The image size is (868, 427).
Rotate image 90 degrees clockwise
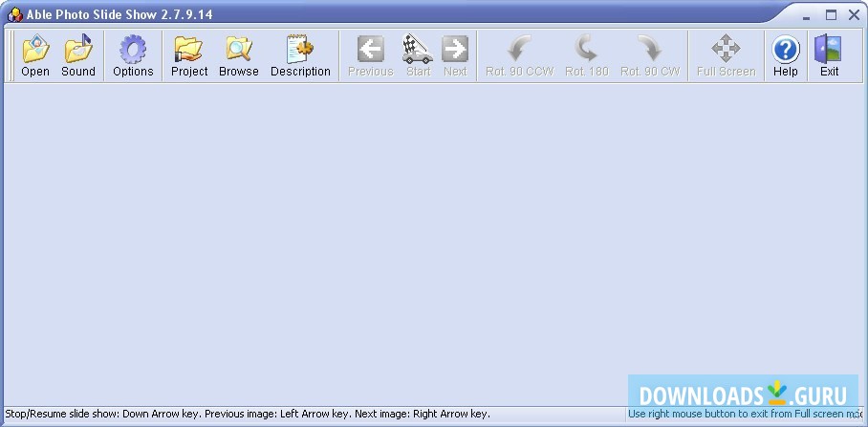650,55
